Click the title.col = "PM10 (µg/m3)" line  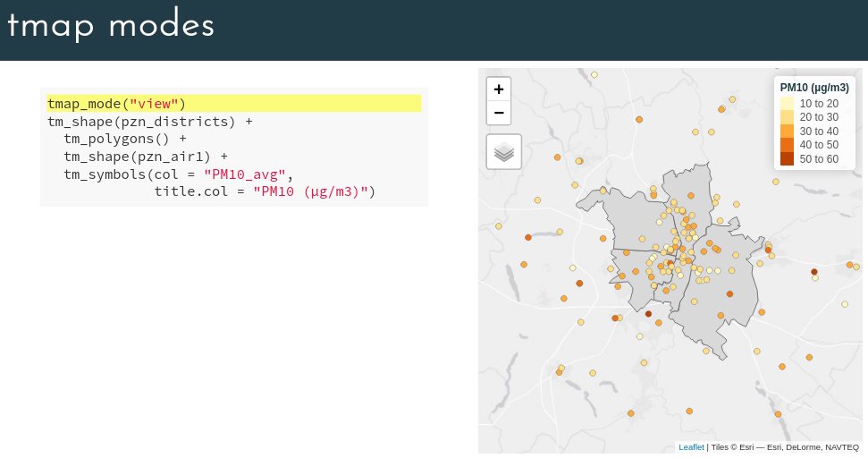pos(265,191)
